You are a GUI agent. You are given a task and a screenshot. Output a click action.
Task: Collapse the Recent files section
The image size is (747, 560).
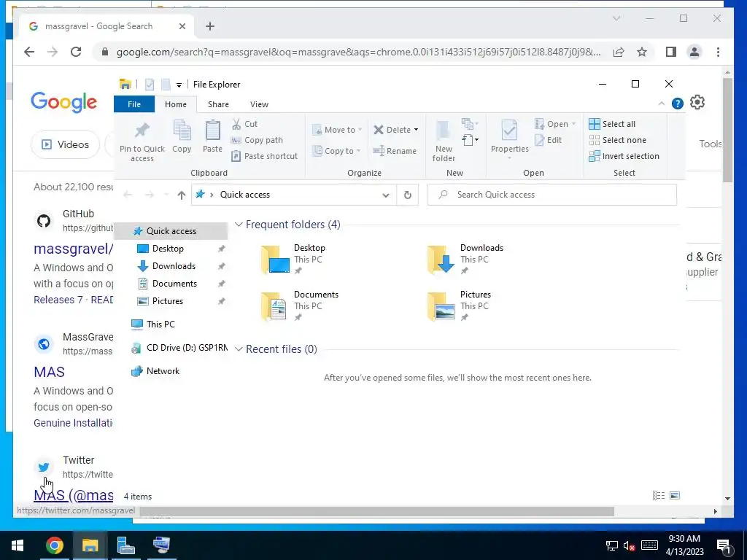239,349
